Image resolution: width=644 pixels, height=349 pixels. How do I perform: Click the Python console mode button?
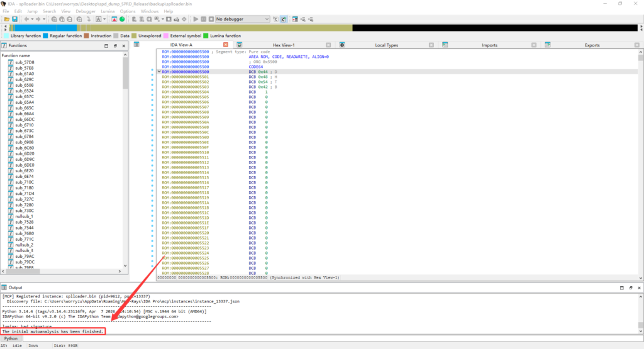click(11, 339)
